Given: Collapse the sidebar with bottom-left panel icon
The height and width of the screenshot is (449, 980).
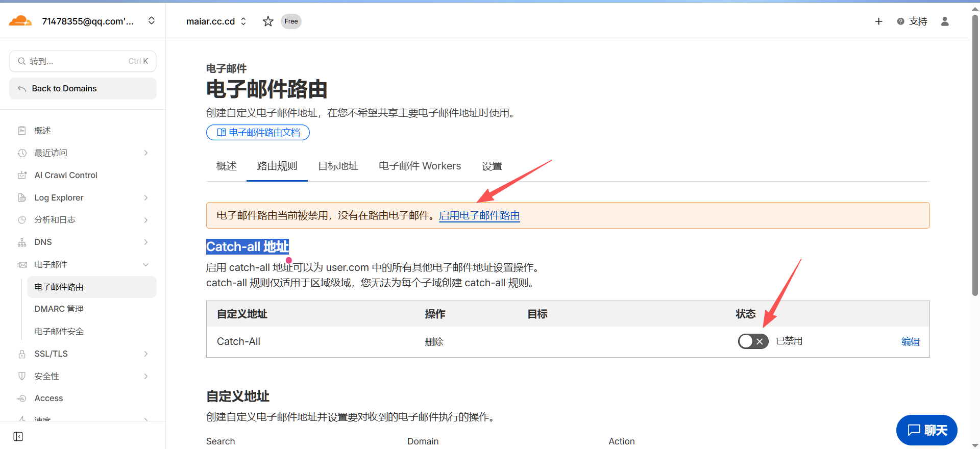Looking at the screenshot, I should [18, 436].
